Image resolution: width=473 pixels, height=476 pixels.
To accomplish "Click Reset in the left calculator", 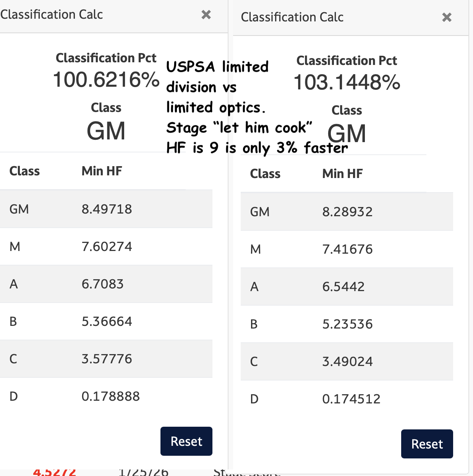I will pyautogui.click(x=186, y=441).
